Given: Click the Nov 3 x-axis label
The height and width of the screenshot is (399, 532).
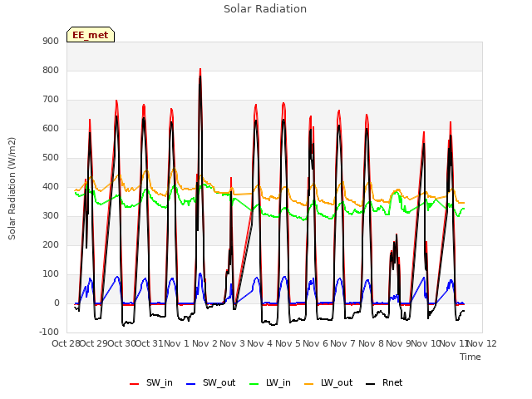Looking at the screenshot, I should (233, 343).
